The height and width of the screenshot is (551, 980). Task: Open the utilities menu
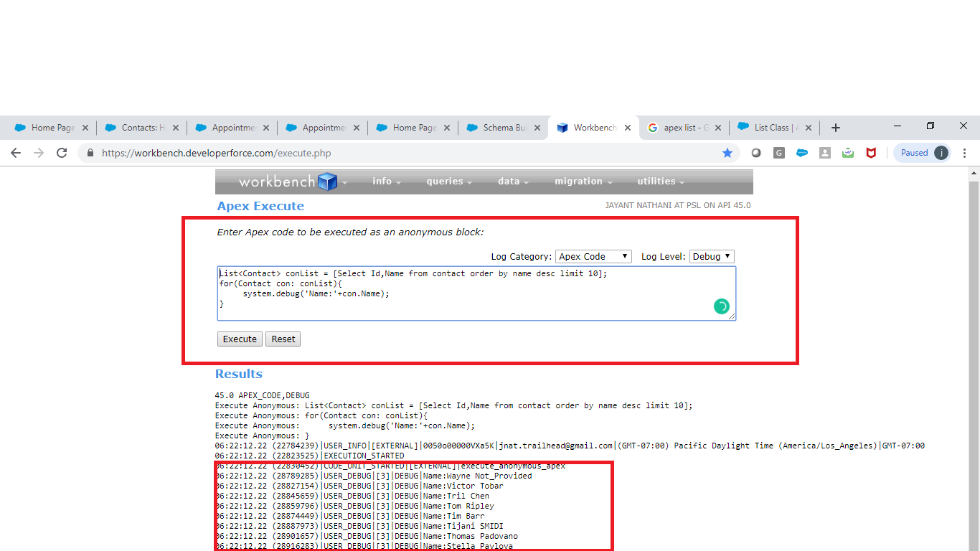(661, 182)
